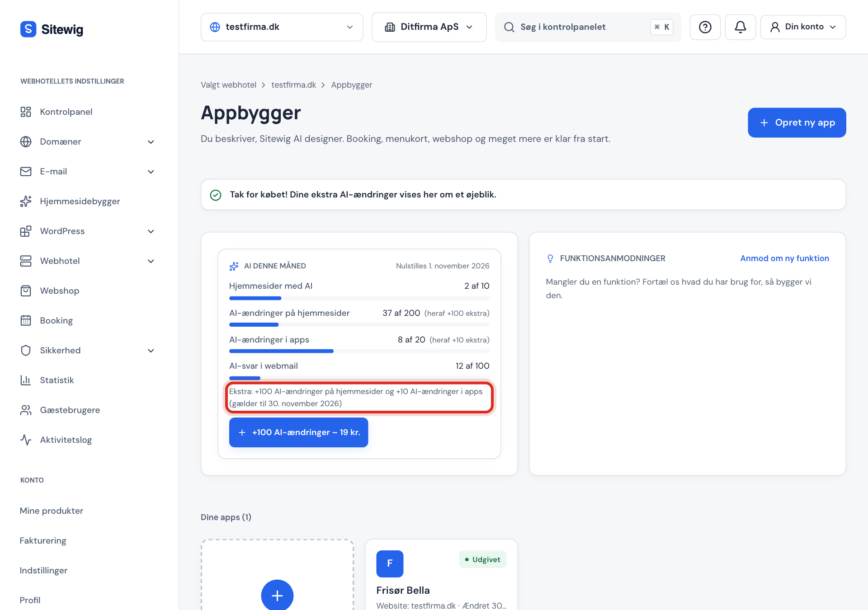Click the Kontrolpanel grid icon

[26, 112]
